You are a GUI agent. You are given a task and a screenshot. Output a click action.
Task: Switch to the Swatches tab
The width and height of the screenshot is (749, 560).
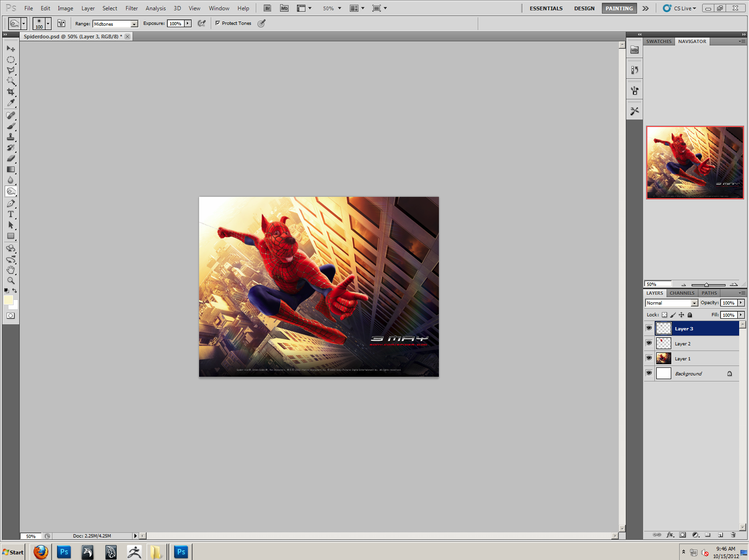pos(659,41)
